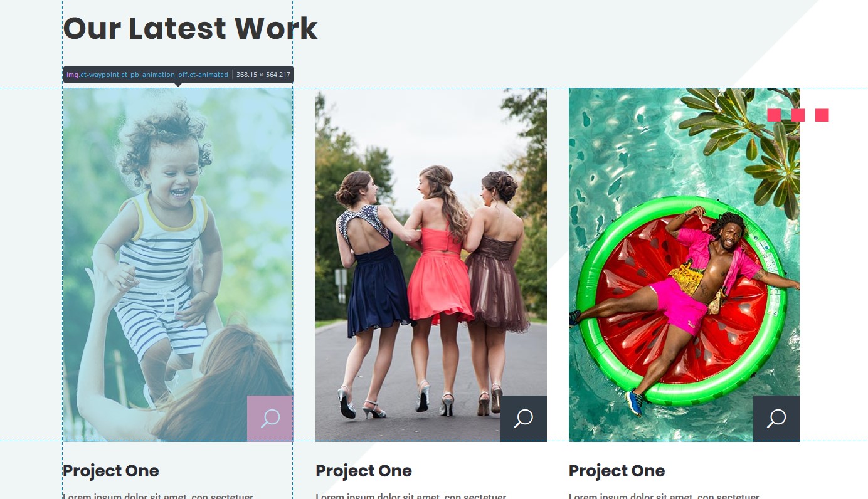The height and width of the screenshot is (499, 868).
Task: Click the magnifier icon on the three women photo
Action: [x=524, y=418]
